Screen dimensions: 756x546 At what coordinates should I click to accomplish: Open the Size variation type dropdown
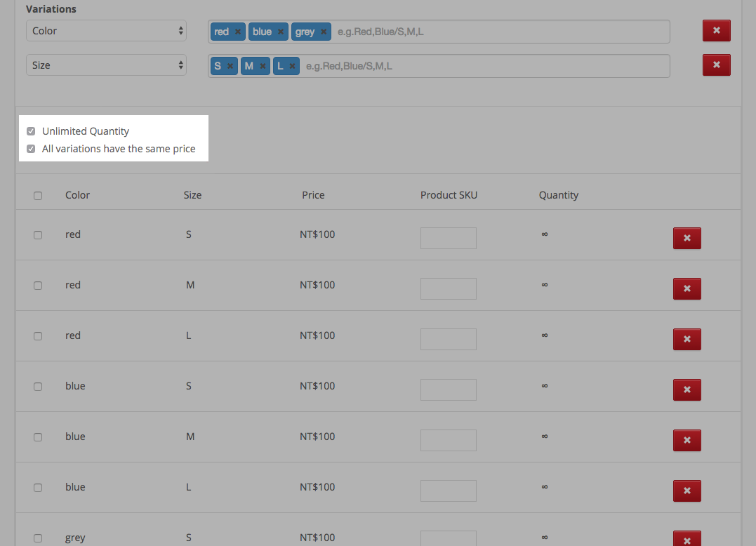point(106,65)
